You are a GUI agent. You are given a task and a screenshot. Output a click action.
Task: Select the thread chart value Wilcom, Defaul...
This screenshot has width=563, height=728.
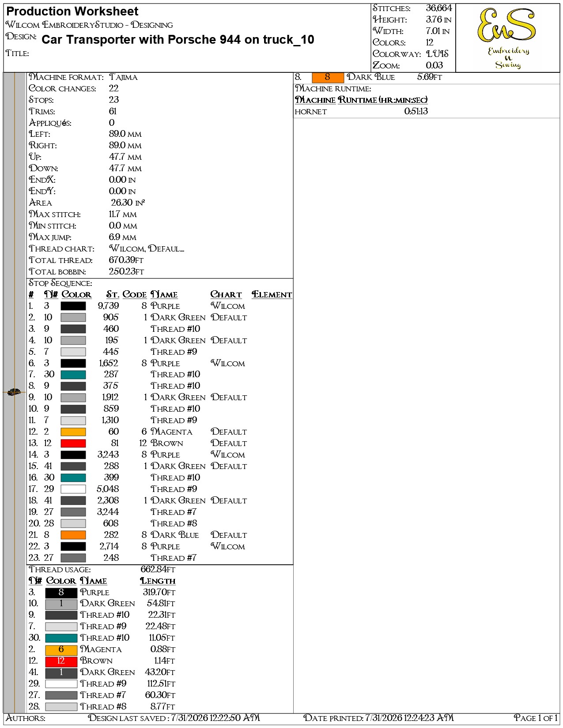pos(147,249)
